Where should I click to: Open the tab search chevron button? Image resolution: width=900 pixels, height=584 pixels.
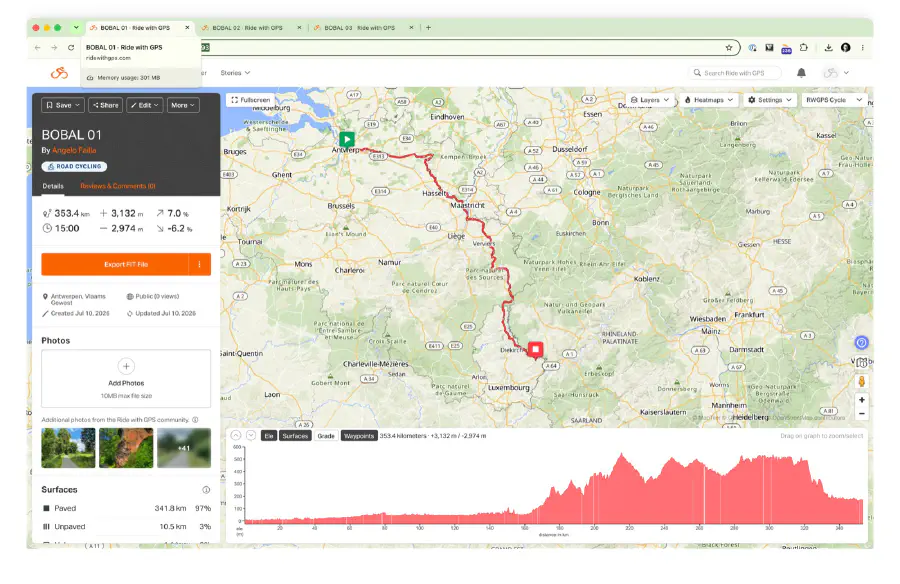76,28
